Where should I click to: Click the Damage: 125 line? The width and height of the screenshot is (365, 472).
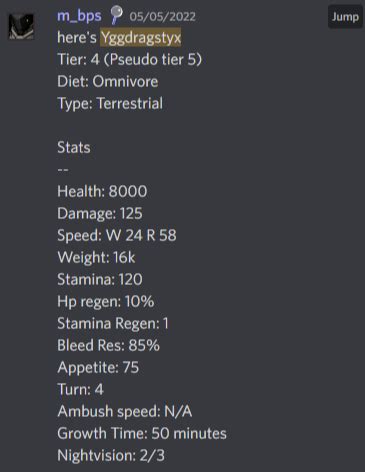click(100, 213)
